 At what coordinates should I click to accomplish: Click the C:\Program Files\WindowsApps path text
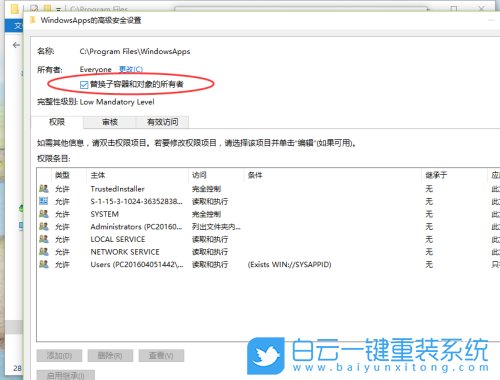135,51
